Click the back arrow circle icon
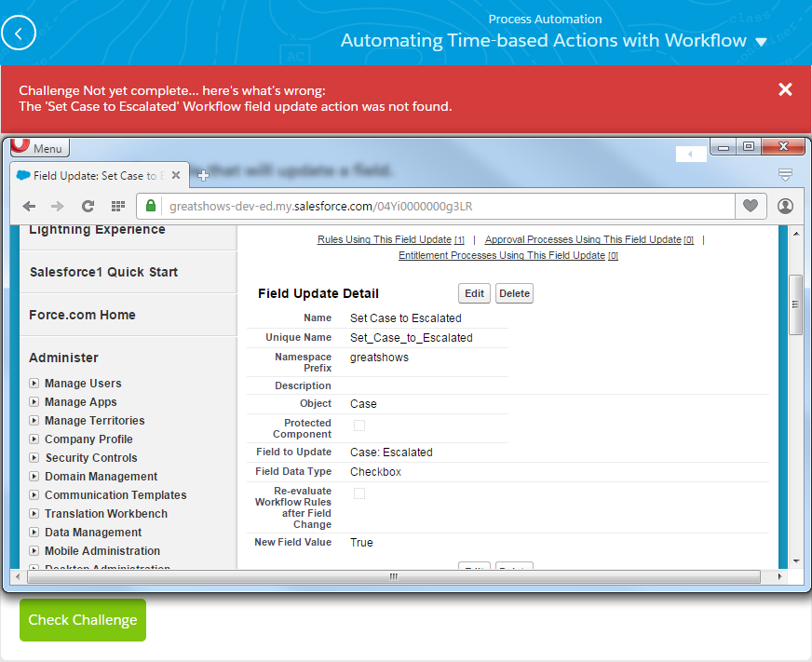The image size is (812, 662). pos(19,34)
